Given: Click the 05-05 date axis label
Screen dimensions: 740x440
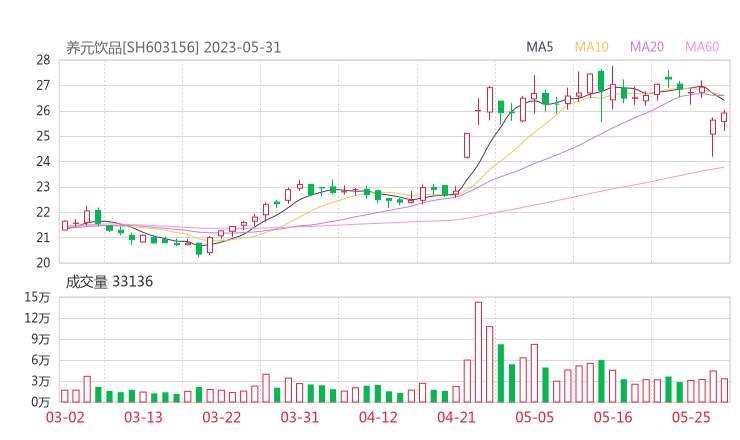Looking at the screenshot, I should tap(535, 417).
